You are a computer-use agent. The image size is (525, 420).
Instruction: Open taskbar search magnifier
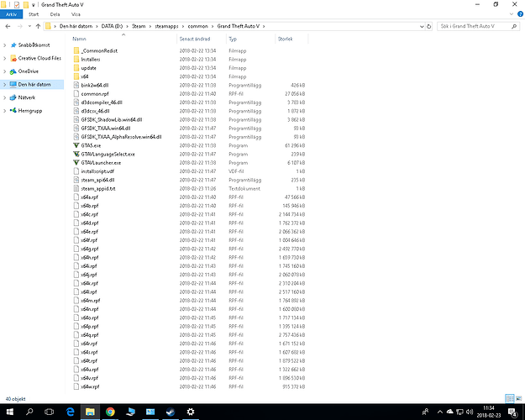coord(29,412)
